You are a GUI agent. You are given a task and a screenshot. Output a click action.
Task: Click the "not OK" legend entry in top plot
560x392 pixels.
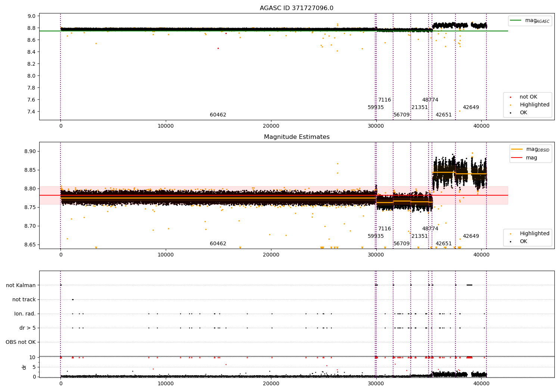528,97
